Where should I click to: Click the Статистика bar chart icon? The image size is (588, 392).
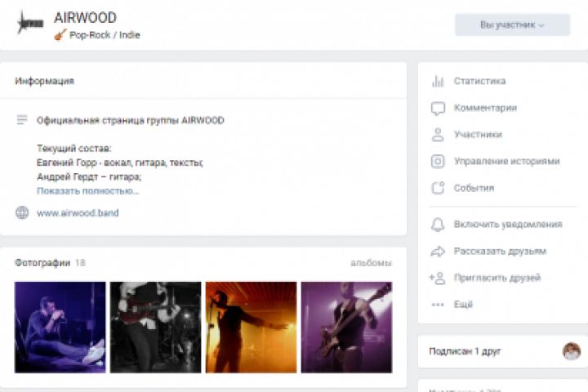438,81
